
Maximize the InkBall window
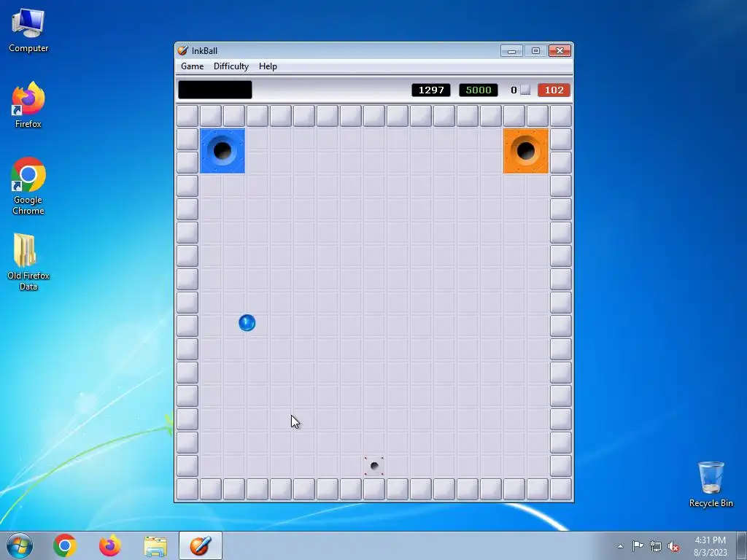[x=535, y=50]
